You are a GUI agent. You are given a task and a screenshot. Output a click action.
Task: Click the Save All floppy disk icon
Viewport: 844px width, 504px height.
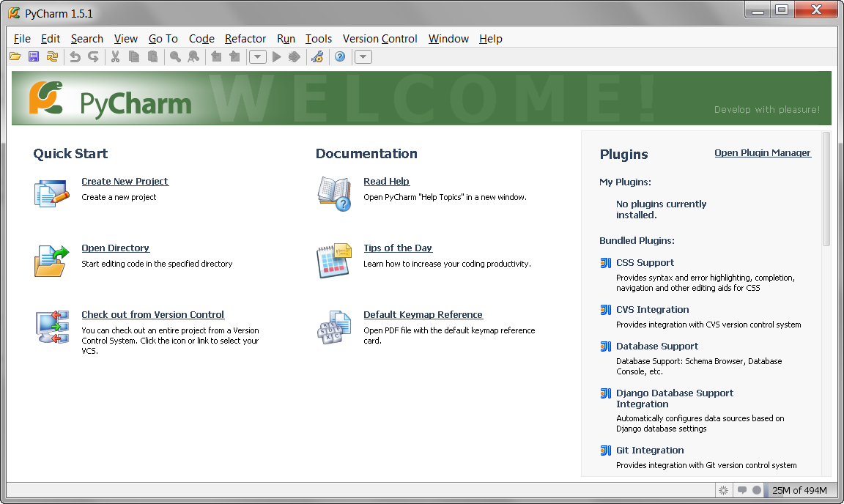tap(34, 56)
